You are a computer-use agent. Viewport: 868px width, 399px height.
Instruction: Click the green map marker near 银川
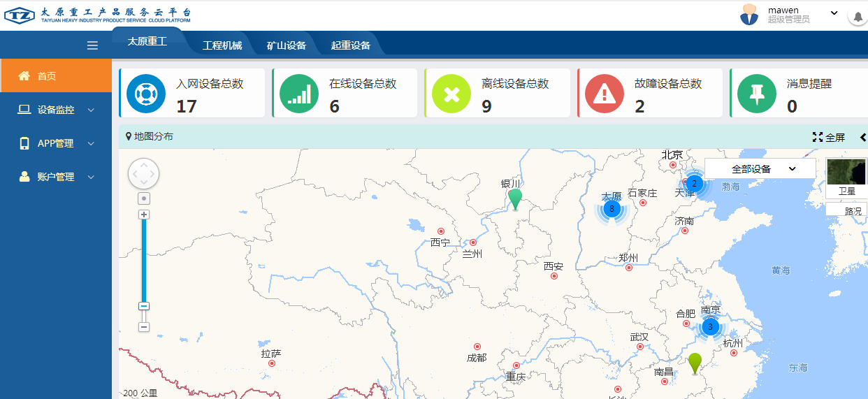pos(515,198)
